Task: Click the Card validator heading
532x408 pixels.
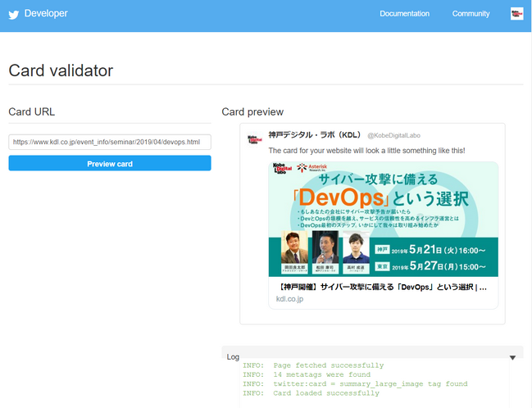Action: [61, 70]
